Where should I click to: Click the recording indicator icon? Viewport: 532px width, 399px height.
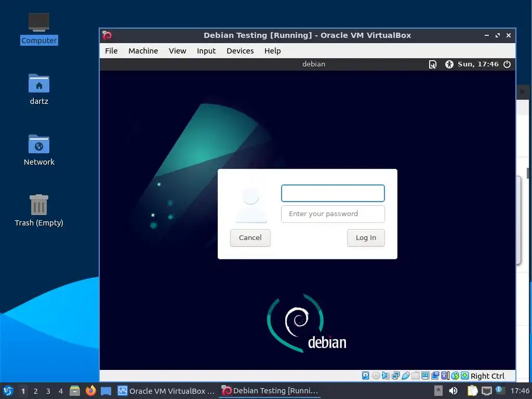coord(435,376)
